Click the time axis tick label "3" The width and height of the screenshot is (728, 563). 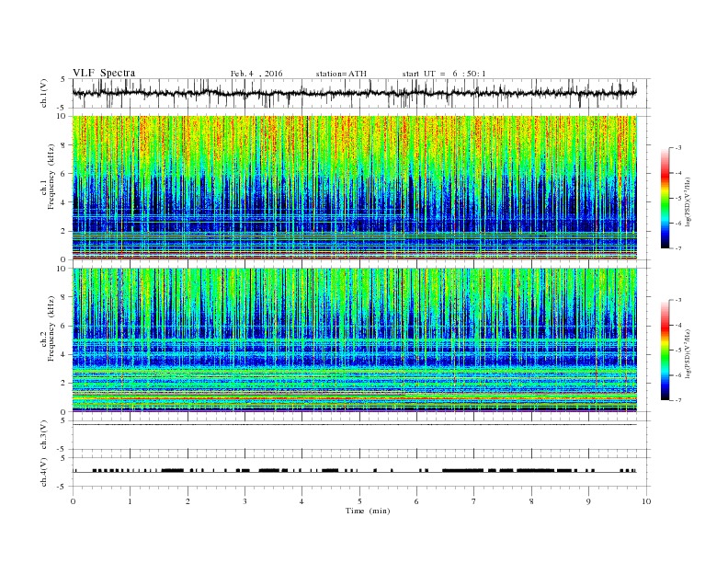click(x=245, y=501)
